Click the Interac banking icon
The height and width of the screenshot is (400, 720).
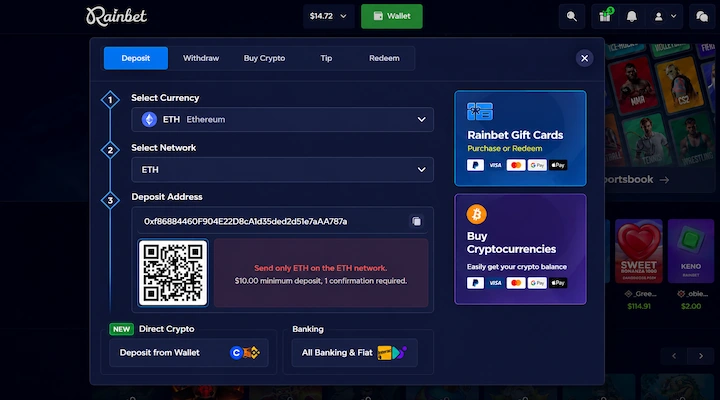tap(384, 353)
